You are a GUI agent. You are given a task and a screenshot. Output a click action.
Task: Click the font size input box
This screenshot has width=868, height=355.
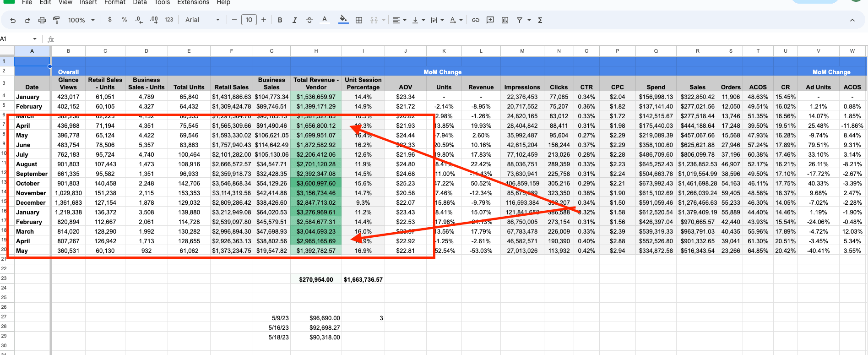[x=249, y=20]
